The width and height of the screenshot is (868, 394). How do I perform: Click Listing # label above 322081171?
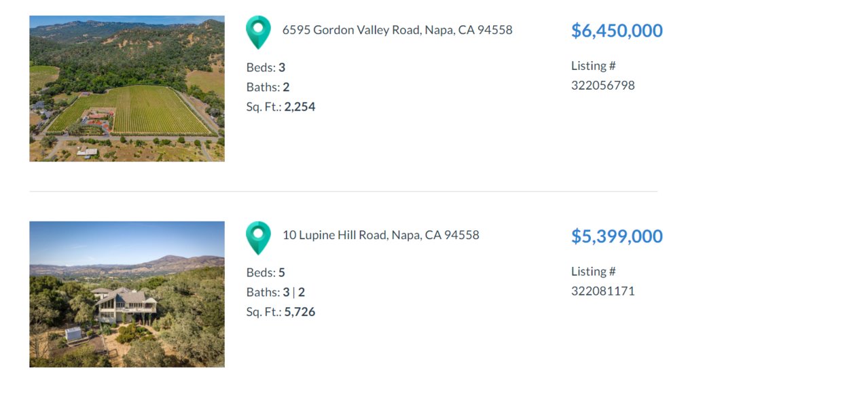tap(594, 272)
